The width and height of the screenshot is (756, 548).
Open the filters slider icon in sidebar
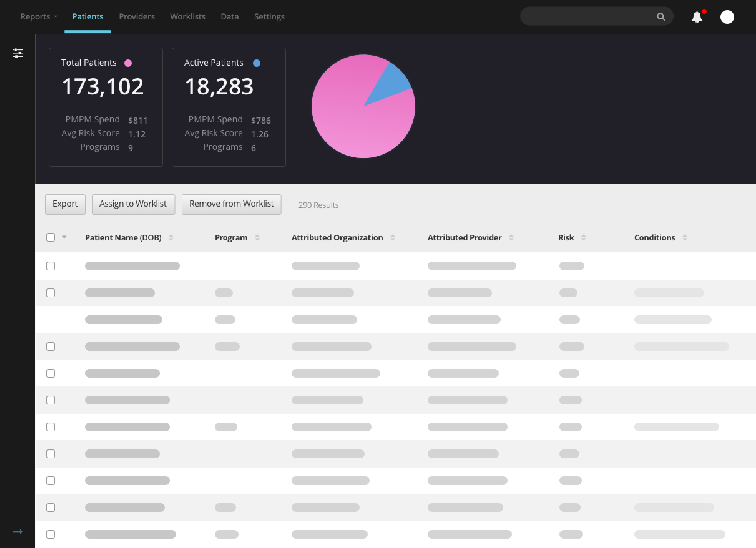18,53
